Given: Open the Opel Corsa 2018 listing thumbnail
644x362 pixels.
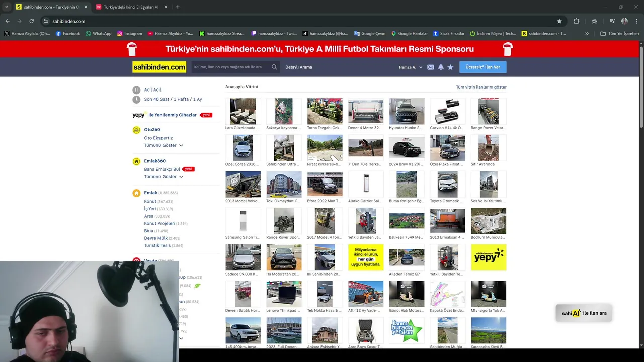Looking at the screenshot, I should (243, 148).
